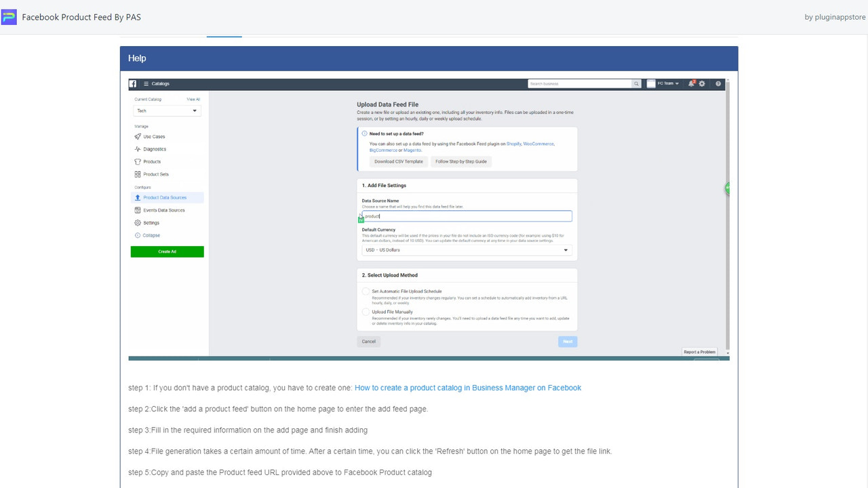
Task: Click the green circular widget at right edge
Action: coord(727,188)
